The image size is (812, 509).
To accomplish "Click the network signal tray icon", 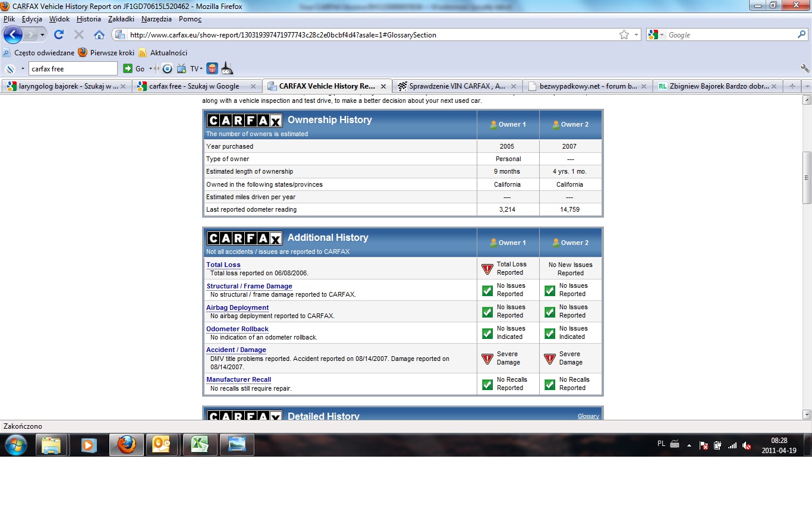I will (x=732, y=445).
